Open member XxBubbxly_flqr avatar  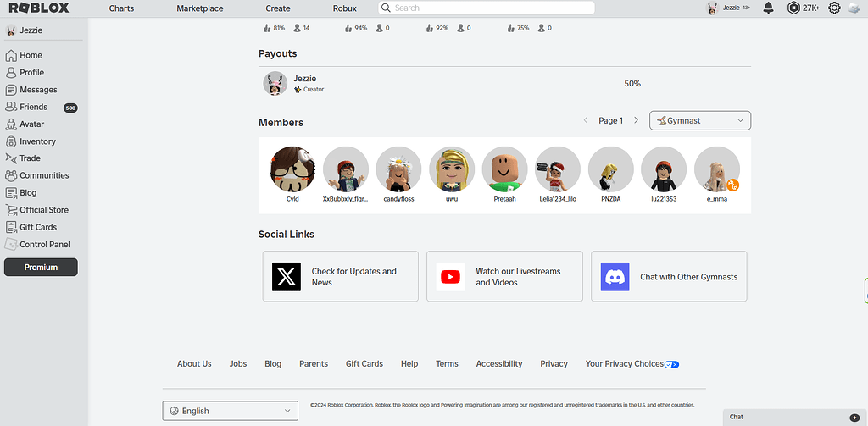pyautogui.click(x=346, y=169)
